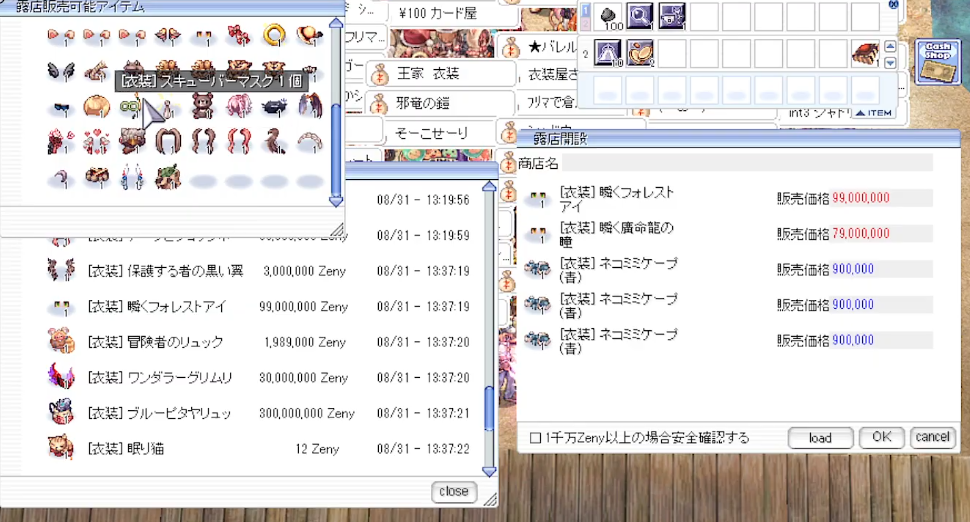970x522 pixels.
Task: Click the money bag beside 邪竜の鎧 sign
Action: 379,104
